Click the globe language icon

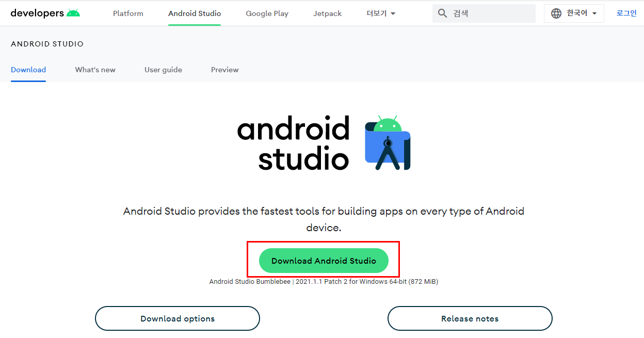tap(556, 13)
